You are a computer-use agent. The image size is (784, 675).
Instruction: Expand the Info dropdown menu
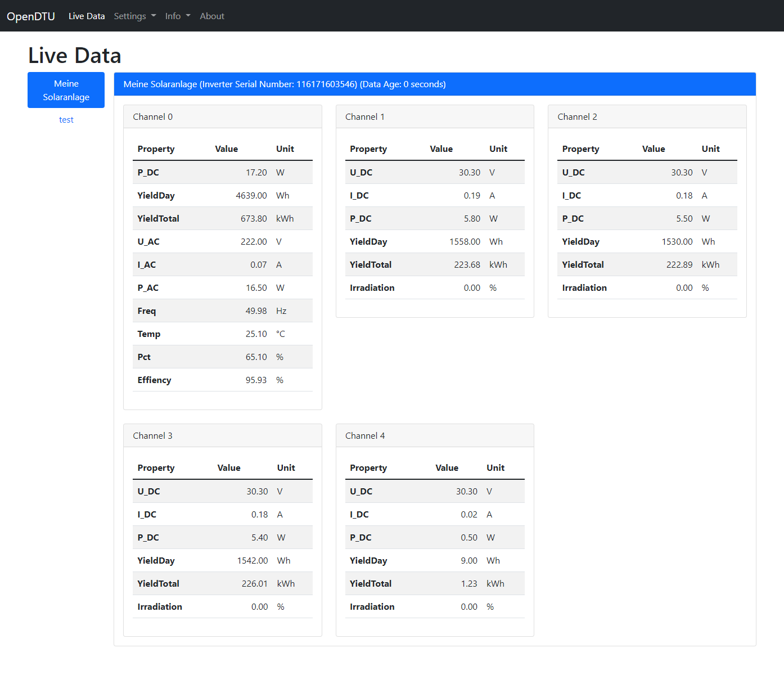pyautogui.click(x=177, y=16)
